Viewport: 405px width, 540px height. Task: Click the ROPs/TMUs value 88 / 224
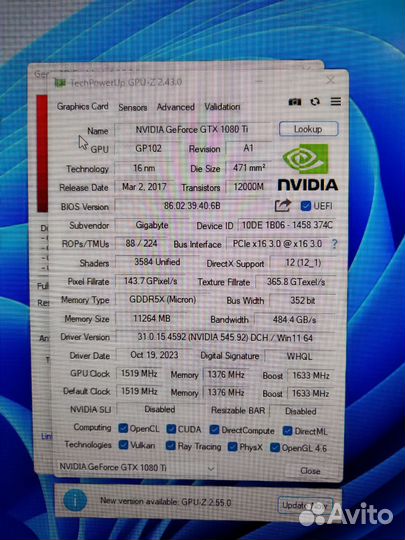(142, 243)
